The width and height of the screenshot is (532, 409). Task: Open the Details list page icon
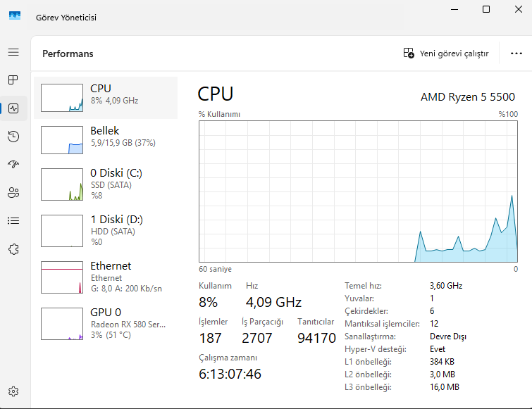[13, 221]
